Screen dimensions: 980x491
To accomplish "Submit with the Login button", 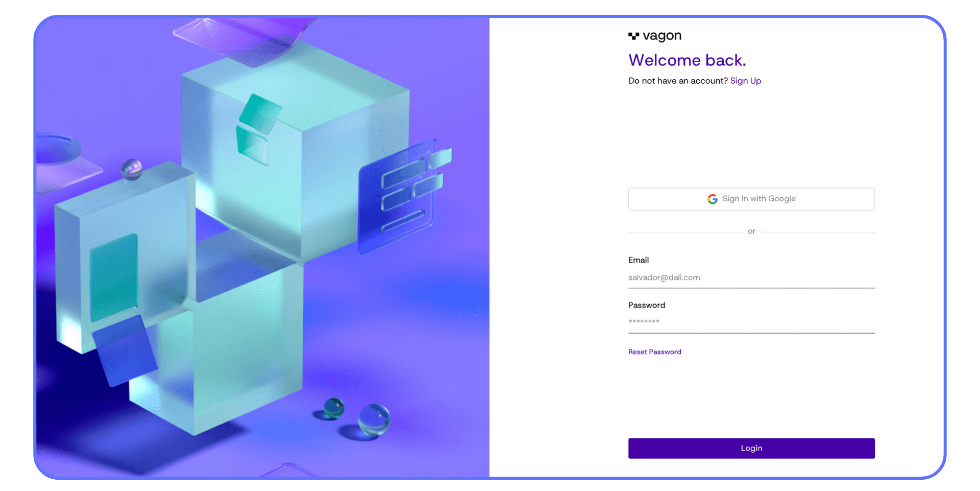I will click(751, 448).
